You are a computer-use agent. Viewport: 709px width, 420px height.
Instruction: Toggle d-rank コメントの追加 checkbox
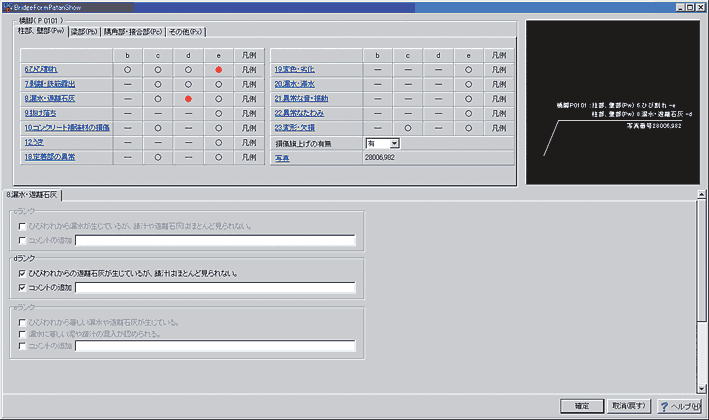22,287
